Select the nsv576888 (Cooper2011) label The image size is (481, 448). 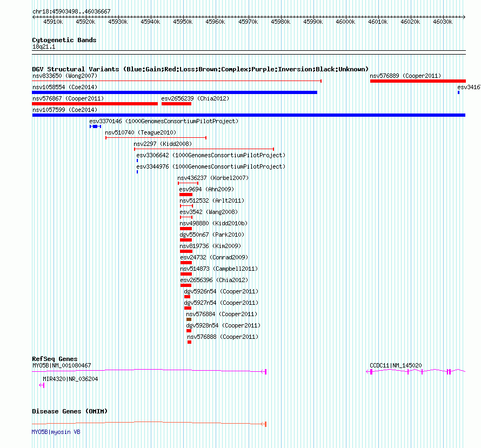click(x=223, y=337)
